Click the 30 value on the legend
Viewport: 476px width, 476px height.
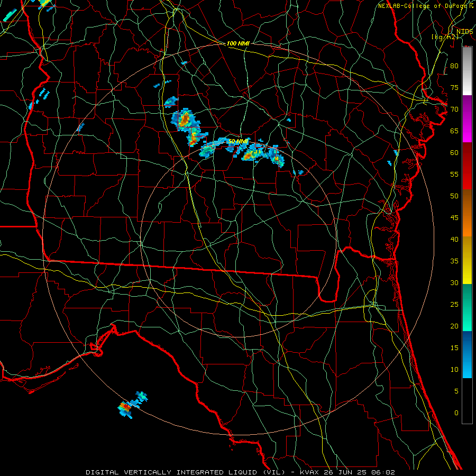click(x=454, y=282)
